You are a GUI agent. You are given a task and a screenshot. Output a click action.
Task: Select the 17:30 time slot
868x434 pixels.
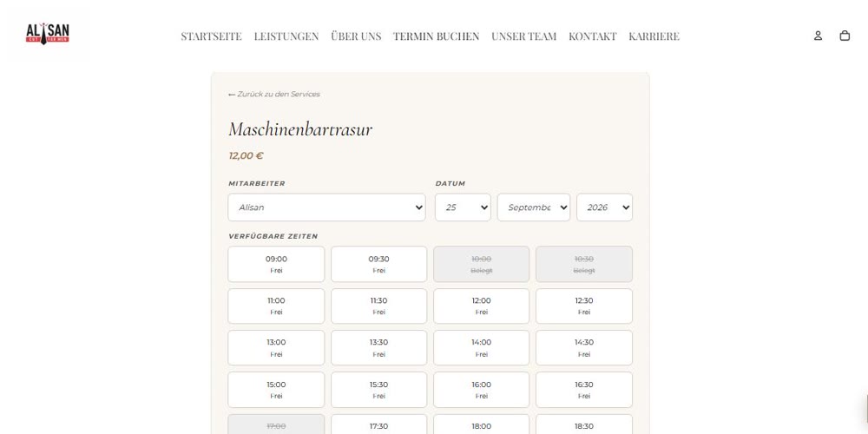379,424
